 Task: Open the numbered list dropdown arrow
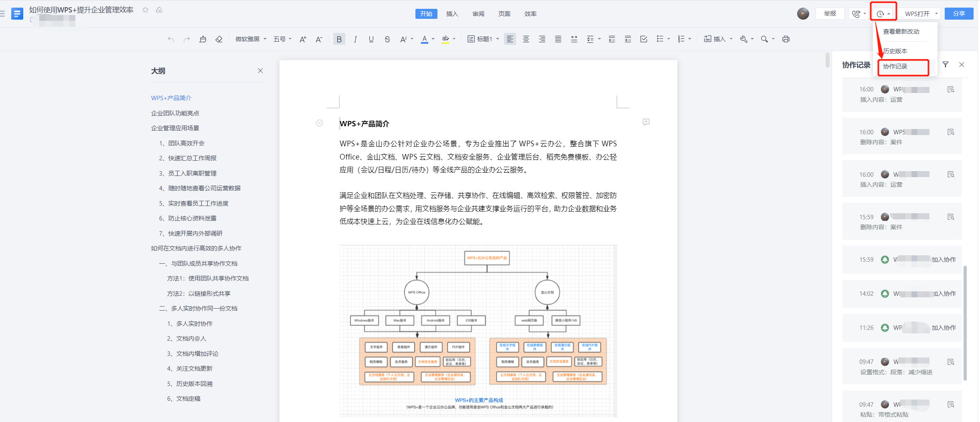point(690,39)
